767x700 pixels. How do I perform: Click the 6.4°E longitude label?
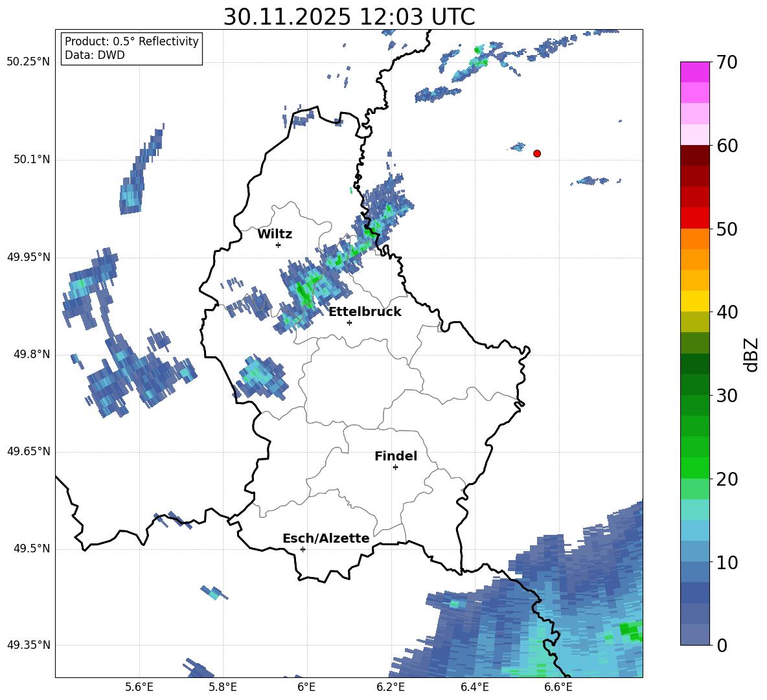coord(474,687)
